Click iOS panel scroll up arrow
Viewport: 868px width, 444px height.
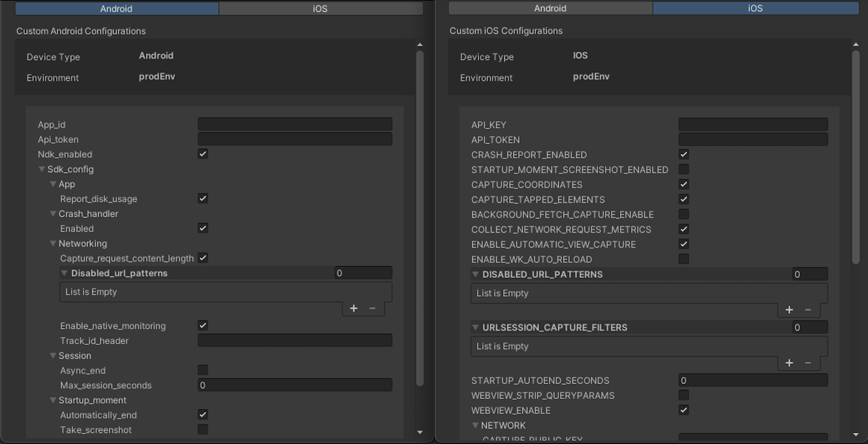(x=856, y=44)
